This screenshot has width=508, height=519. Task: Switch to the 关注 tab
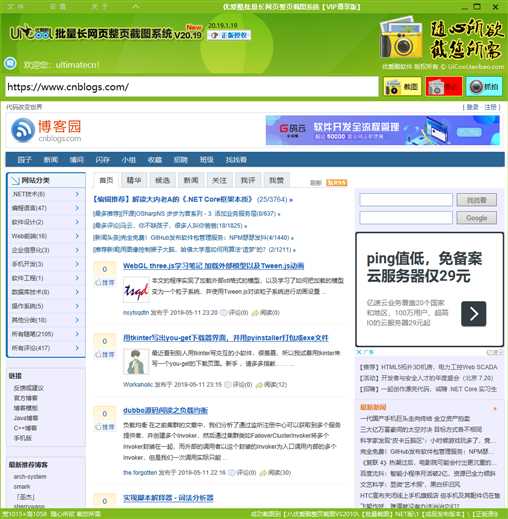[219, 180]
